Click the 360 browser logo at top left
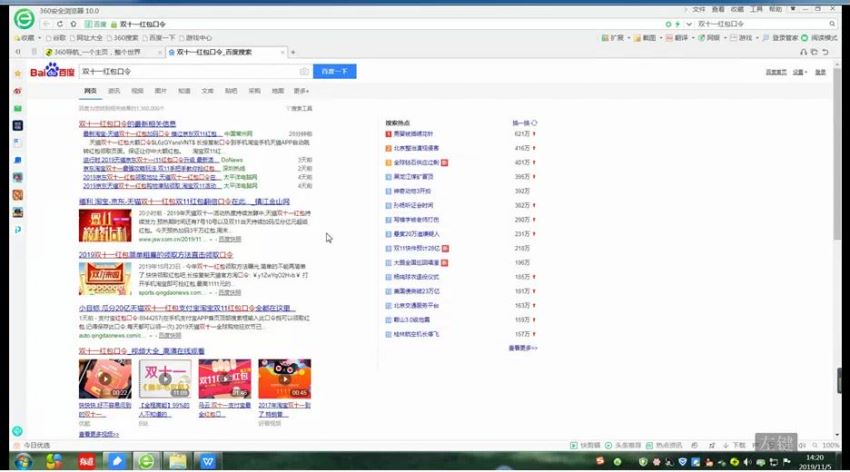The image size is (850, 472). click(24, 19)
